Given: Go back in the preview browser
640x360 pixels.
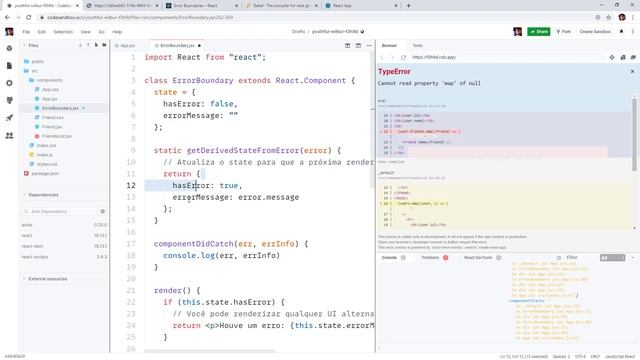Looking at the screenshot, I should coord(382,58).
